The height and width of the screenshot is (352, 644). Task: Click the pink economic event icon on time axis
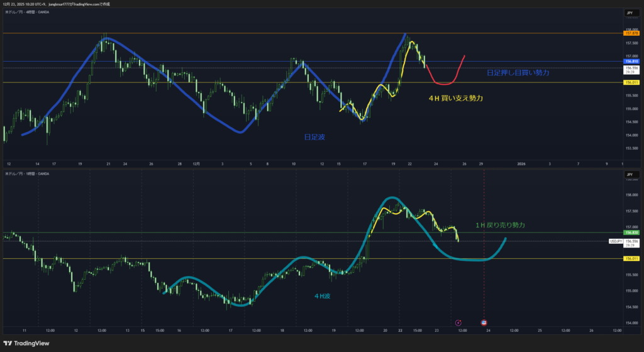pyautogui.click(x=458, y=322)
